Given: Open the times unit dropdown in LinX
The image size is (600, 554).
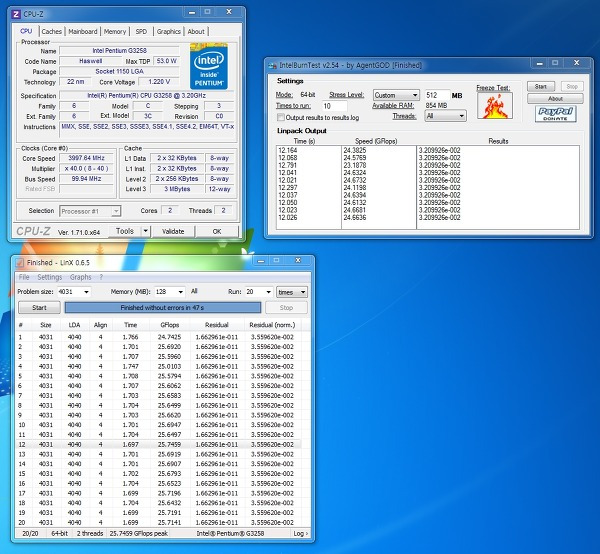Looking at the screenshot, I should pos(292,292).
